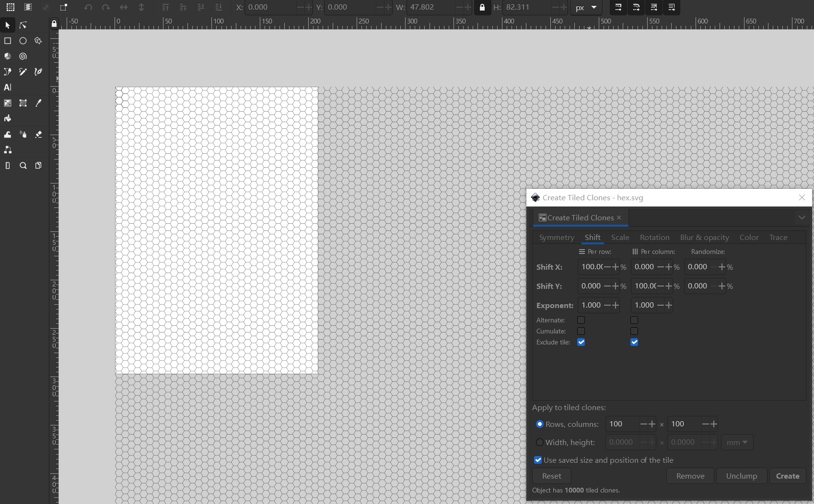Choose the Ellipse tool
The height and width of the screenshot is (504, 814).
23,41
